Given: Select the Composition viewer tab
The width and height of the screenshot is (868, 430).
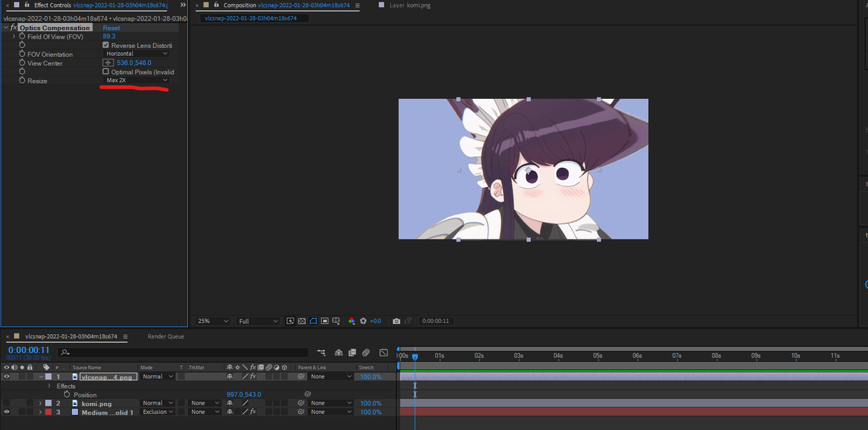Looking at the screenshot, I should [286, 5].
